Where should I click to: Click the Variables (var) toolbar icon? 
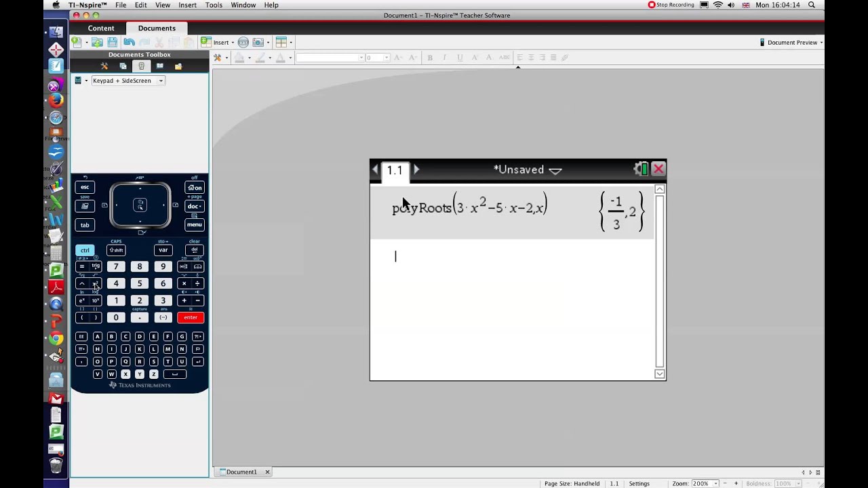(243, 42)
